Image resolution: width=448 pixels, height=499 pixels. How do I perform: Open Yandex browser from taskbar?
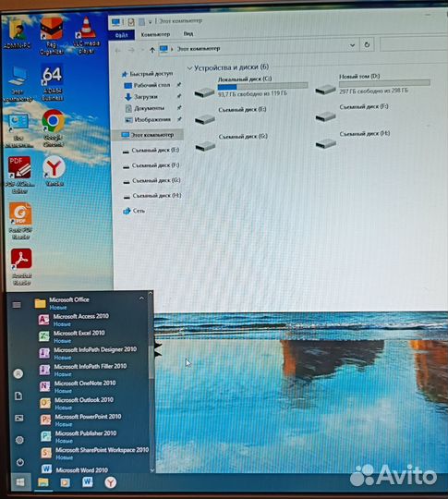tap(111, 482)
